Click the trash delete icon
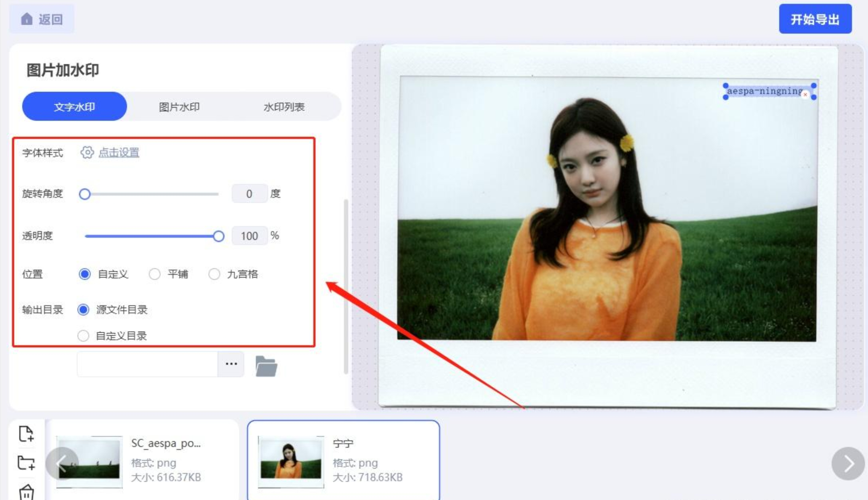 pyautogui.click(x=26, y=492)
